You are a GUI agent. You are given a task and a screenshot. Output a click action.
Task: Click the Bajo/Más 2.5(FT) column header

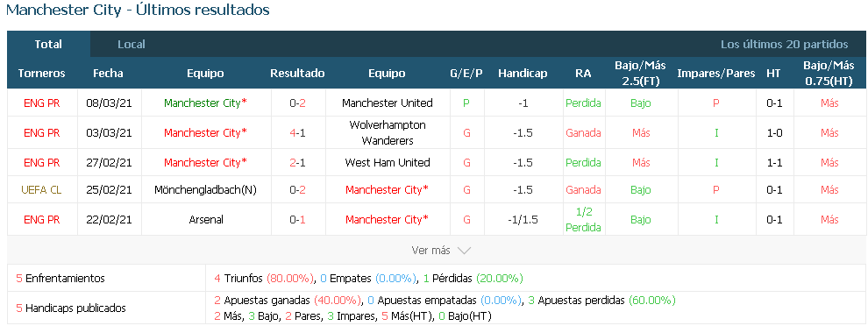click(641, 73)
